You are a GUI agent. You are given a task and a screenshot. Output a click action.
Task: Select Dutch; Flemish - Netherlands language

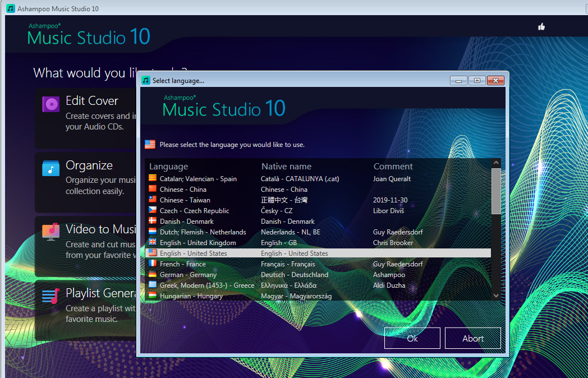[x=318, y=232]
